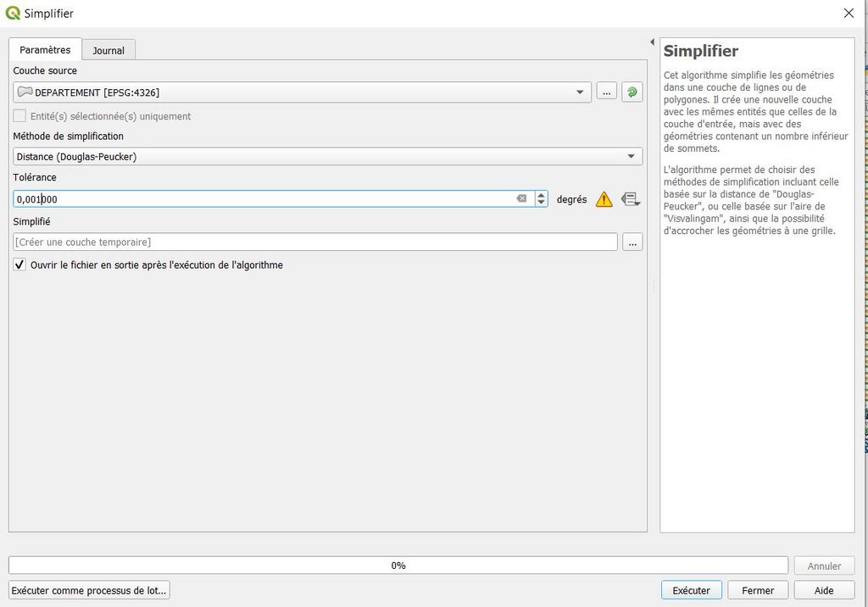The height and width of the screenshot is (607, 868).
Task: Toggle iterate over features green icon
Action: [632, 92]
